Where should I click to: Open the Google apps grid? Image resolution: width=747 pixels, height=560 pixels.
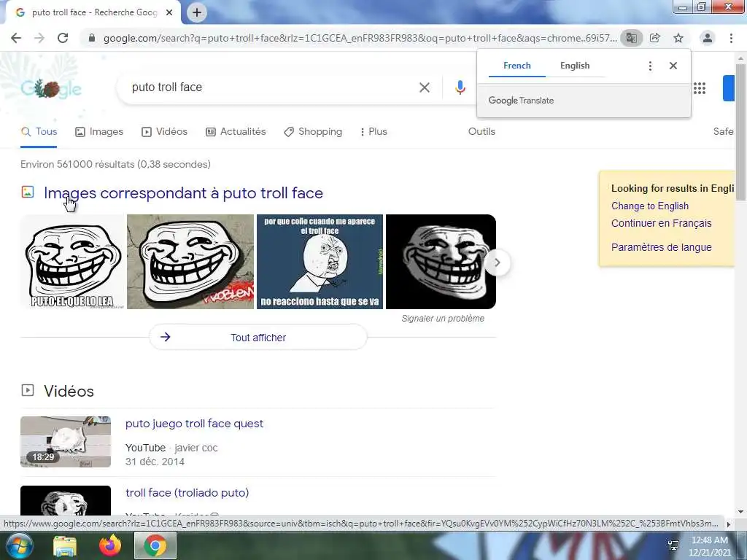tap(700, 88)
